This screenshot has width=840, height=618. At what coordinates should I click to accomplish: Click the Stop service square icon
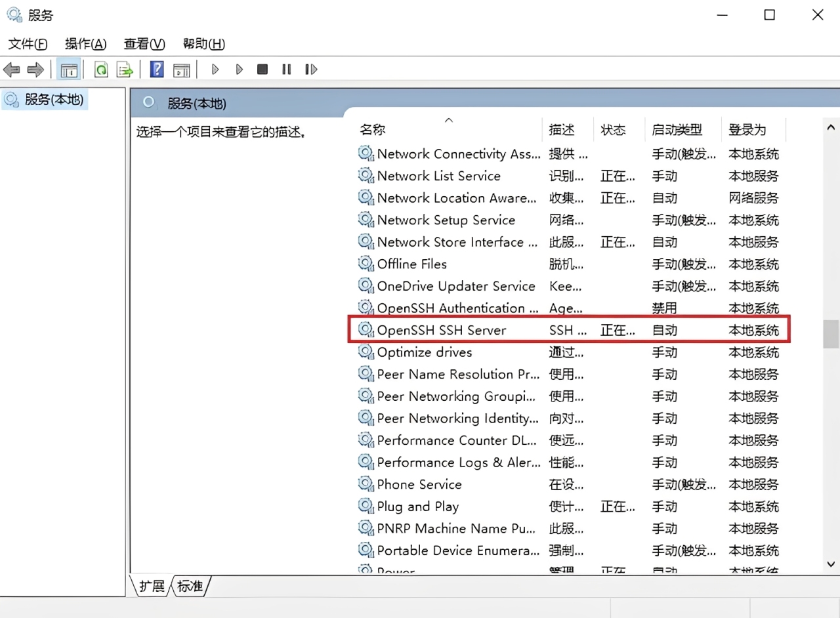[262, 69]
